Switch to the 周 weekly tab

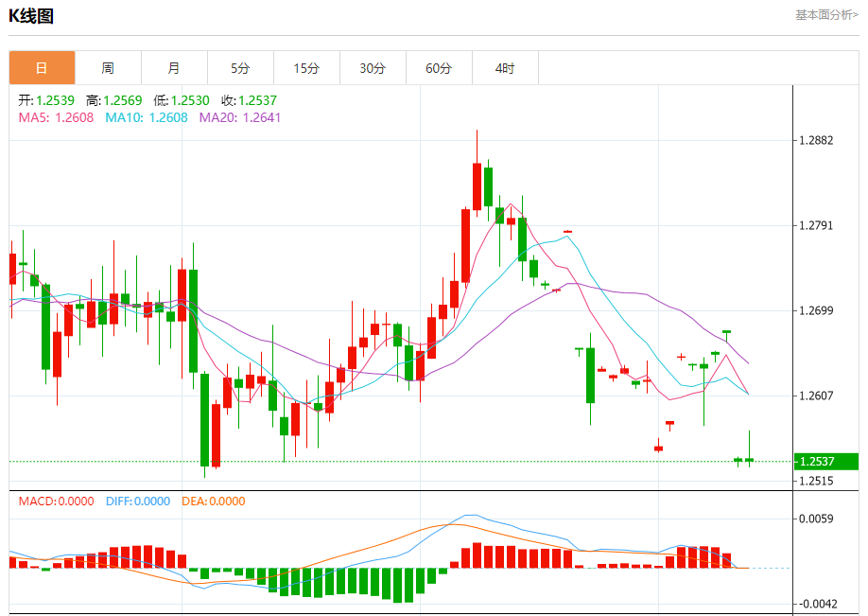pos(108,68)
